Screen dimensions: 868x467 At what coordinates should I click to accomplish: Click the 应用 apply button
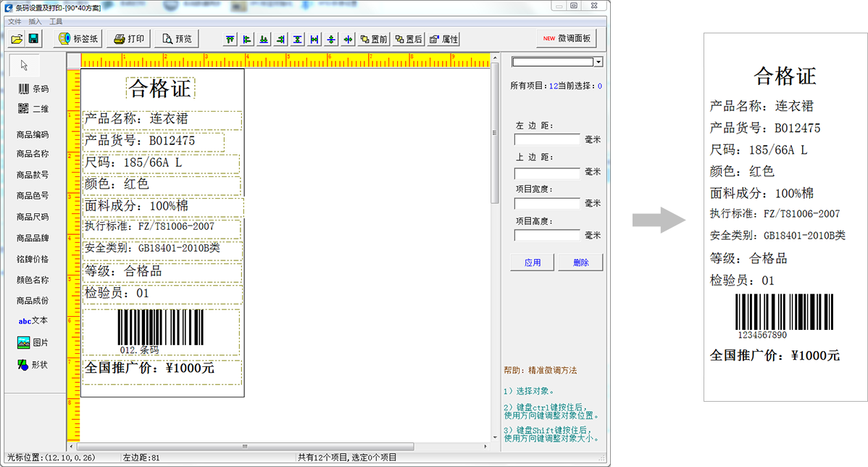[x=532, y=263]
